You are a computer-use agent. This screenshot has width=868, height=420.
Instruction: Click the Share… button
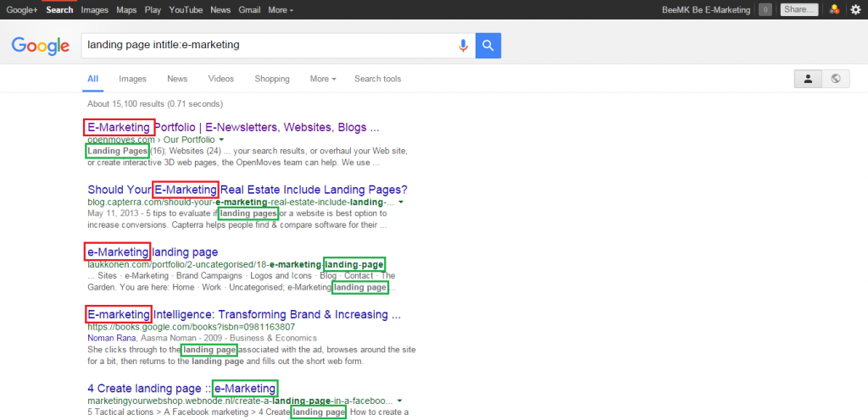tap(798, 9)
